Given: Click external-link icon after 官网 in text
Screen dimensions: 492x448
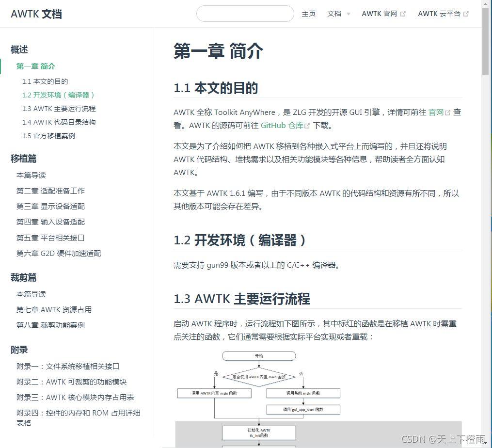Looking at the screenshot, I should click(447, 112).
